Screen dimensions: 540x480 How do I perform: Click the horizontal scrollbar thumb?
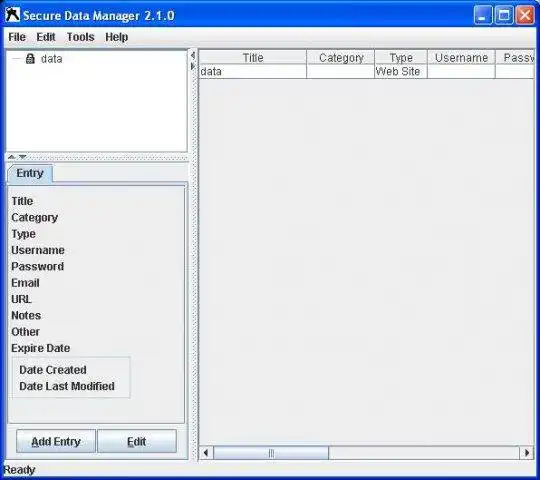(271, 452)
